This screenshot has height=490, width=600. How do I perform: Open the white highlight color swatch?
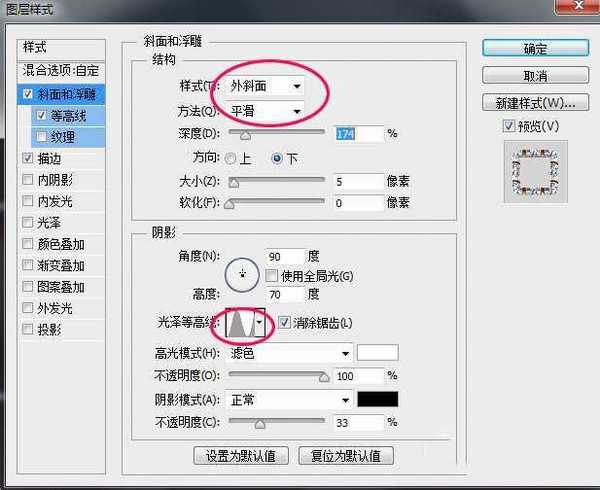tap(378, 352)
